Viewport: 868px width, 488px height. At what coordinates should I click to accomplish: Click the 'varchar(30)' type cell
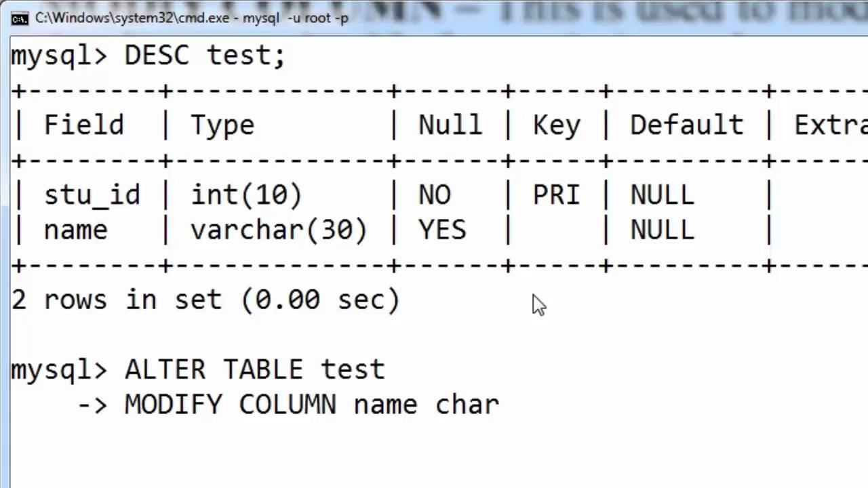[x=279, y=231]
